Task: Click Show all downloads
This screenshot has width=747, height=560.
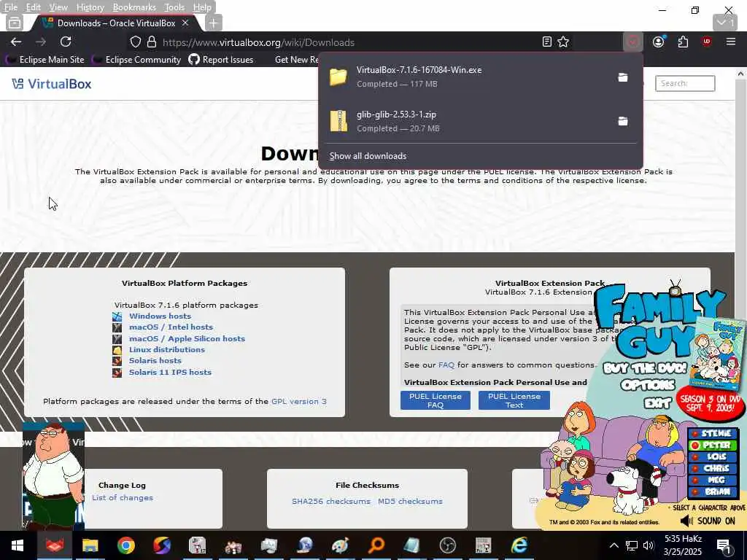Action: [368, 156]
